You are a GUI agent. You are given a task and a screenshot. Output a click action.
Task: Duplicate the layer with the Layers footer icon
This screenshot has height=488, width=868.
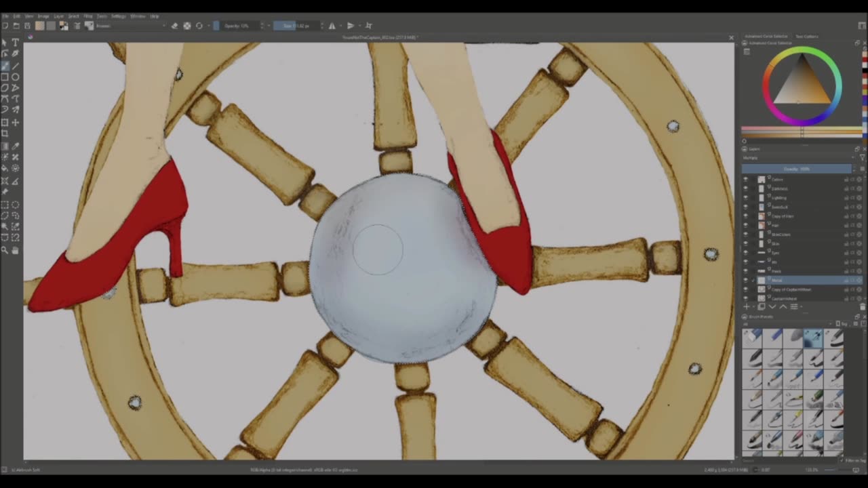coord(761,306)
